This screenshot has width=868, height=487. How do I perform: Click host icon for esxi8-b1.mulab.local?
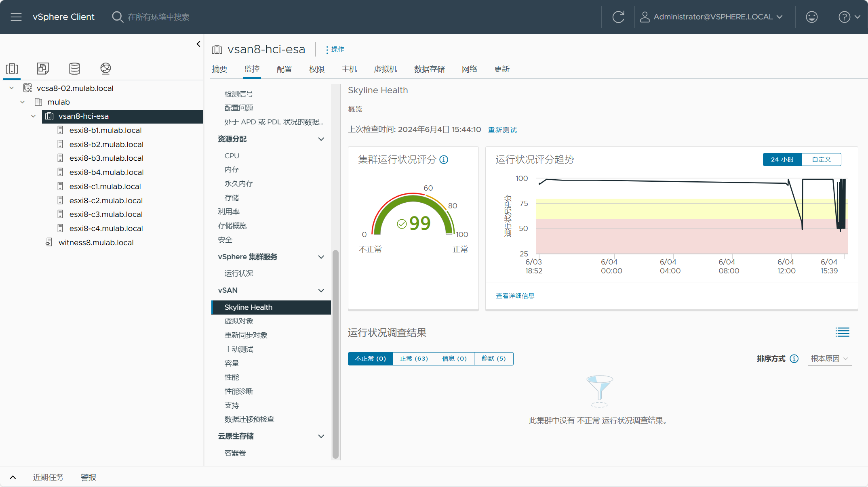tap(60, 130)
